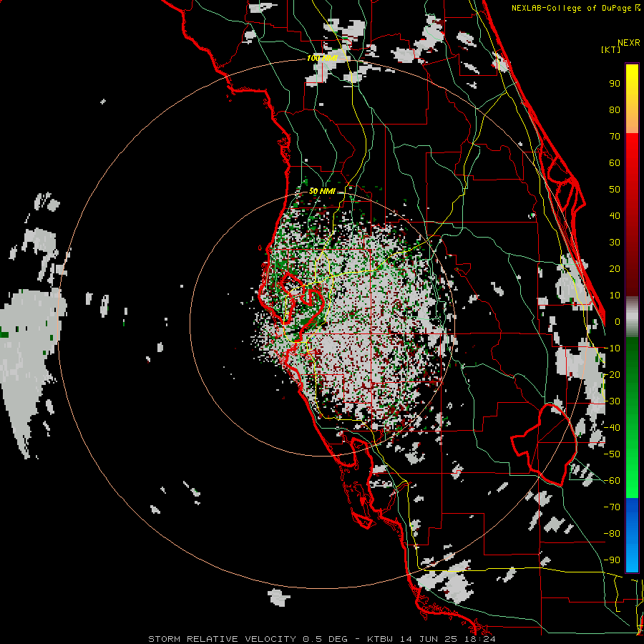The width and height of the screenshot is (644, 644).
Task: Select the -90 value on velocity scale
Action: click(612, 560)
